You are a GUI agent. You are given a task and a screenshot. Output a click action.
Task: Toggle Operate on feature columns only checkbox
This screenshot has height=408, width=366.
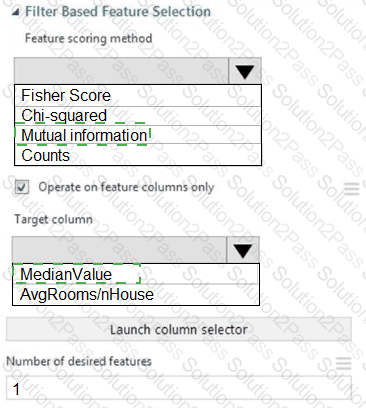(x=22, y=187)
